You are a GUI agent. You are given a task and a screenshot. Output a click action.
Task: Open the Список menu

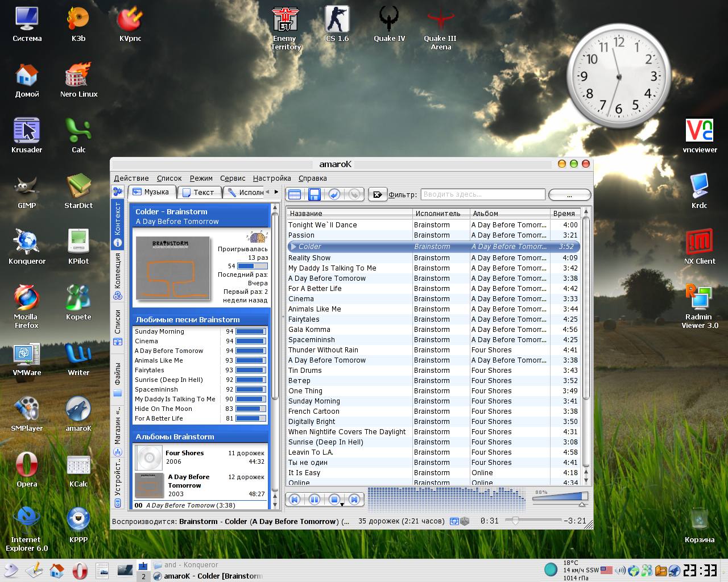169,178
